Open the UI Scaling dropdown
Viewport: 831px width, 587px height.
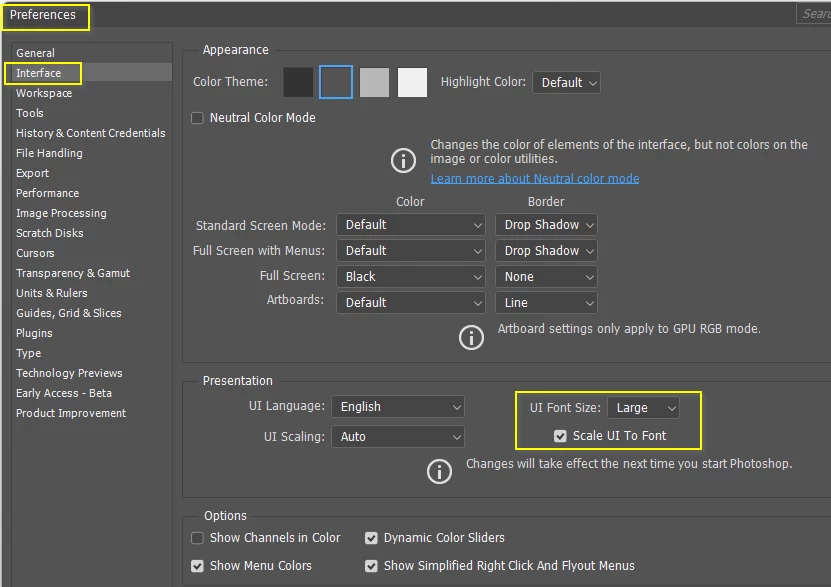click(x=398, y=437)
